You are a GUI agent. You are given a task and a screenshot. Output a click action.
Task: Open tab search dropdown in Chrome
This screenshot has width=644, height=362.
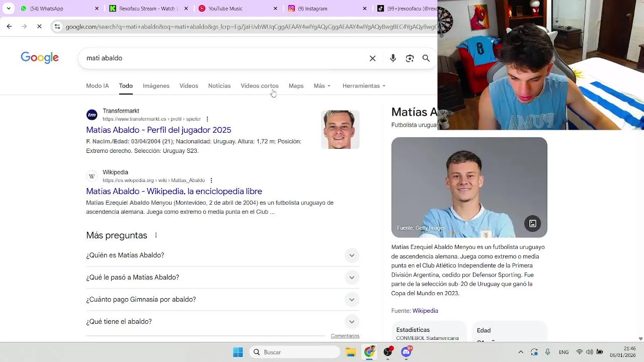coord(9,9)
